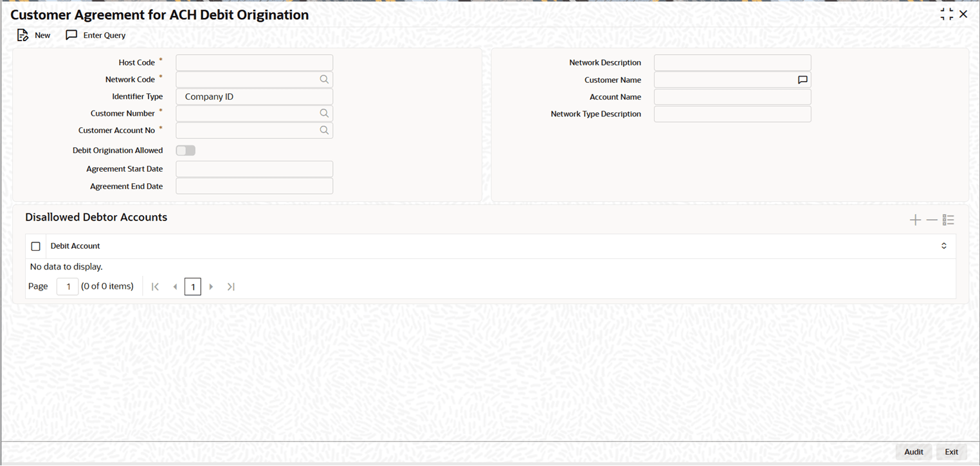Go to last page arrow icon

pyautogui.click(x=231, y=287)
